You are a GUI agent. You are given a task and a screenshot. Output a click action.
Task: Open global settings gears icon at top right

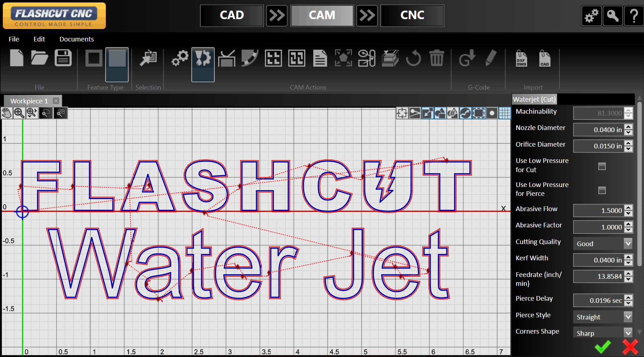pos(592,16)
